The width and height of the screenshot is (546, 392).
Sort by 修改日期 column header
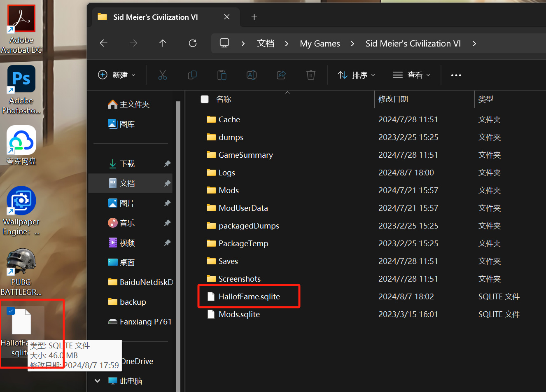[393, 99]
